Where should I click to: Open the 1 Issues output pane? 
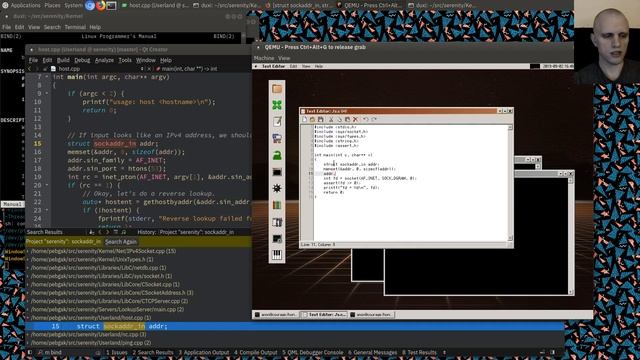point(117,352)
